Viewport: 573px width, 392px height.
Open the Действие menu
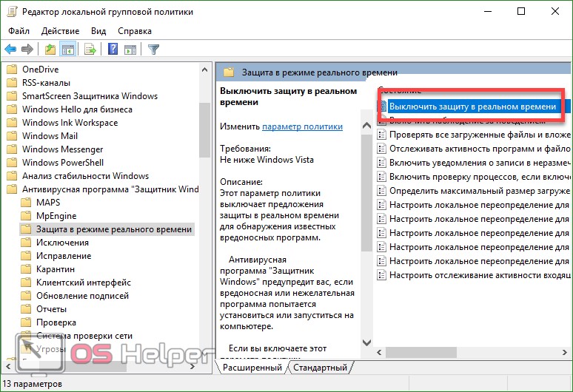(60, 31)
